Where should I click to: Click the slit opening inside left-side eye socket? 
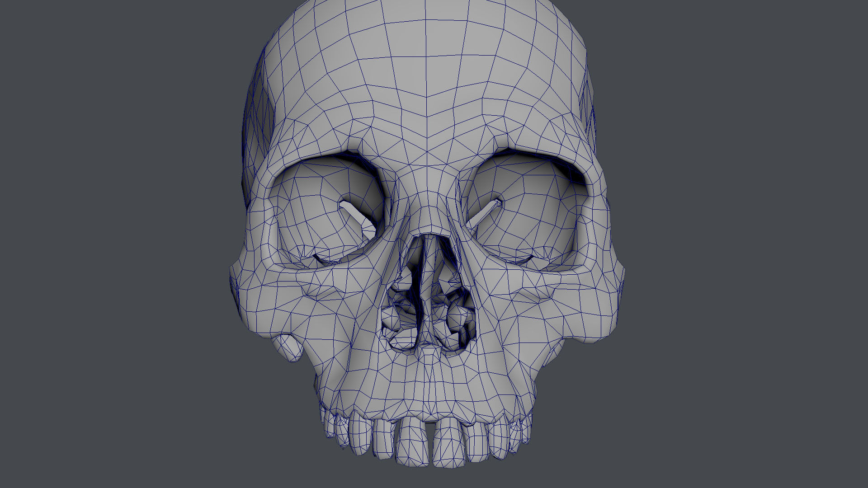coord(357,218)
